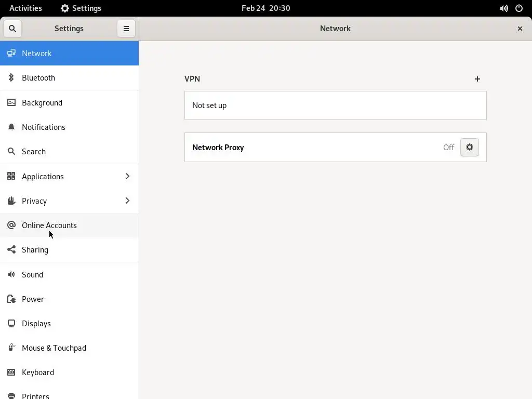The height and width of the screenshot is (399, 532).
Task: Expand the Privacy chevron arrow
Action: pos(128,201)
